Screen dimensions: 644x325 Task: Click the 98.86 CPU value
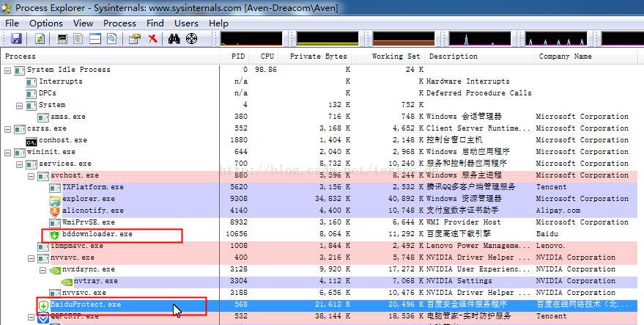click(x=265, y=70)
